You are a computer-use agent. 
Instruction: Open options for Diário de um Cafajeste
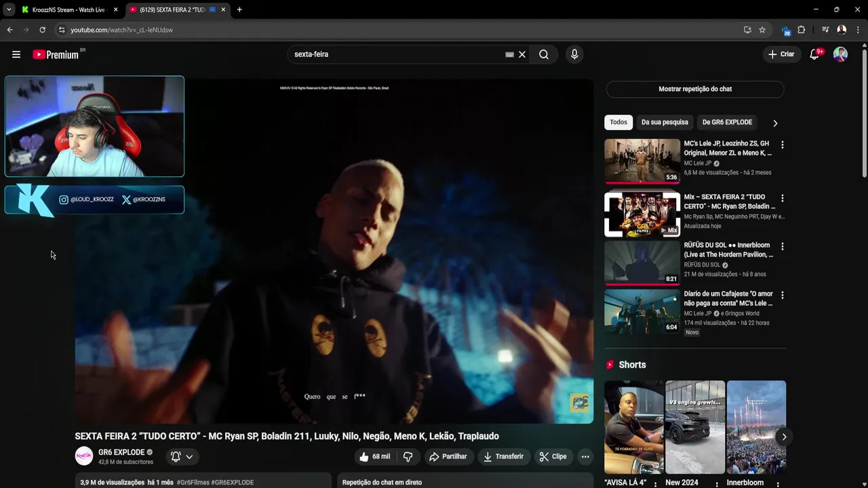(x=782, y=295)
